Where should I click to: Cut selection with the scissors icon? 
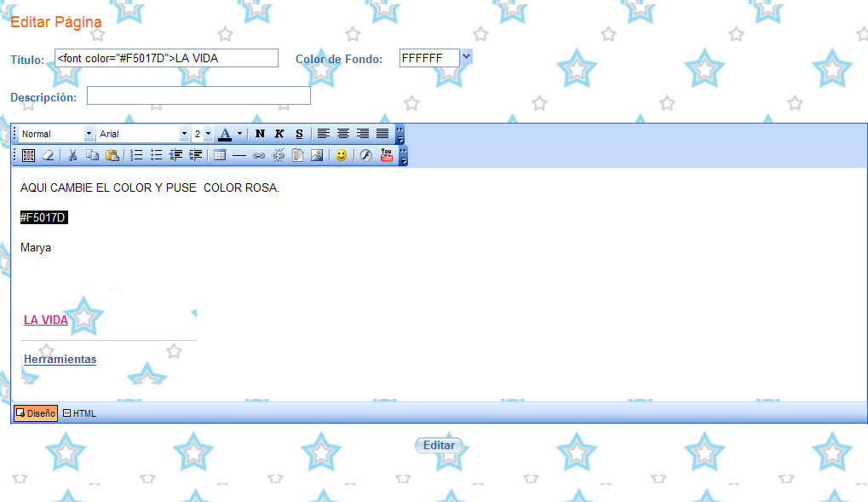[x=72, y=156]
